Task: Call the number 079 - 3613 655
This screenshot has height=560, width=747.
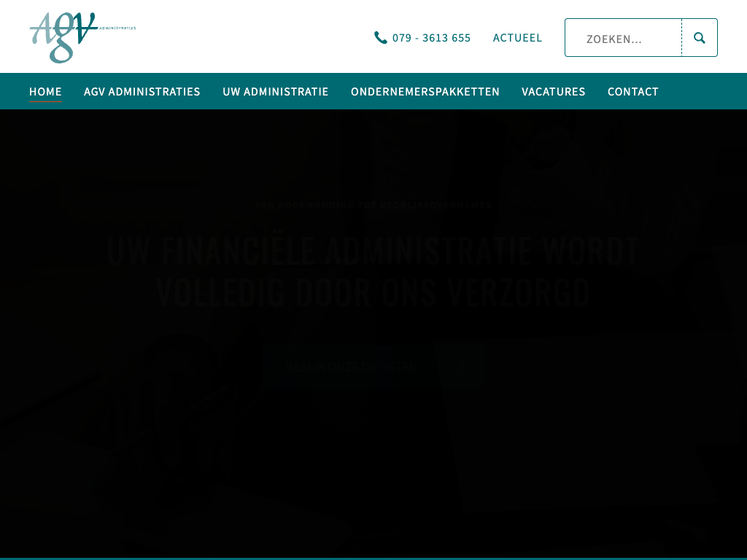Action: click(431, 38)
